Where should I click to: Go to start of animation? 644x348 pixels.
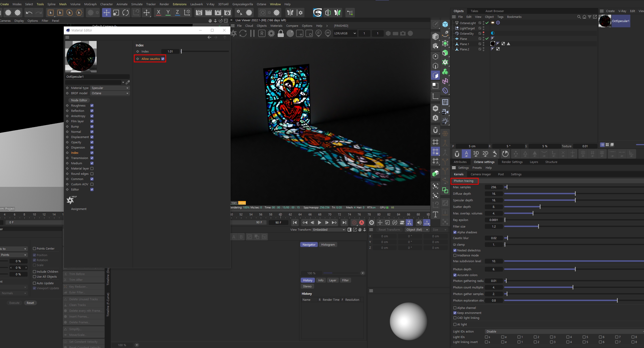coord(295,223)
